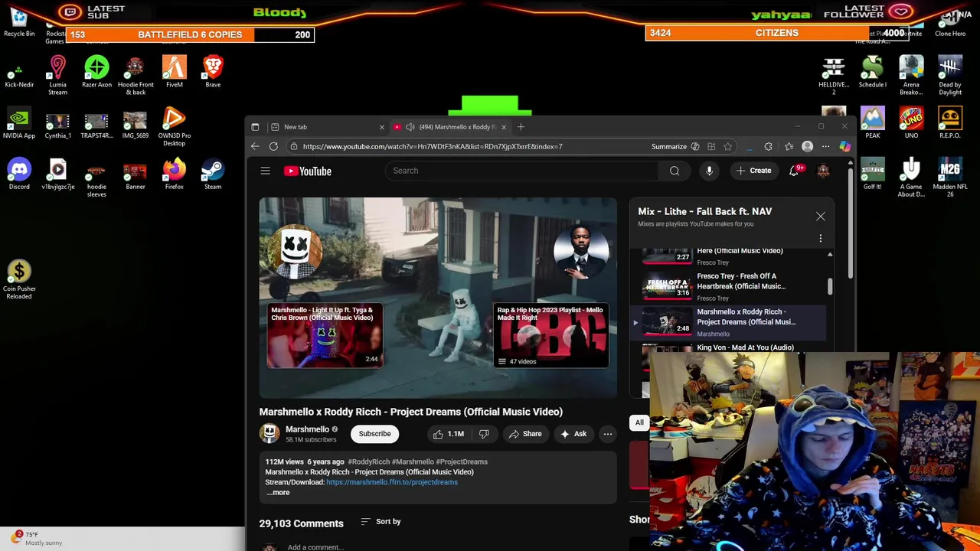Screen dimensions: 980x551
Task: Select the FiveM desktop icon
Action: tap(174, 72)
